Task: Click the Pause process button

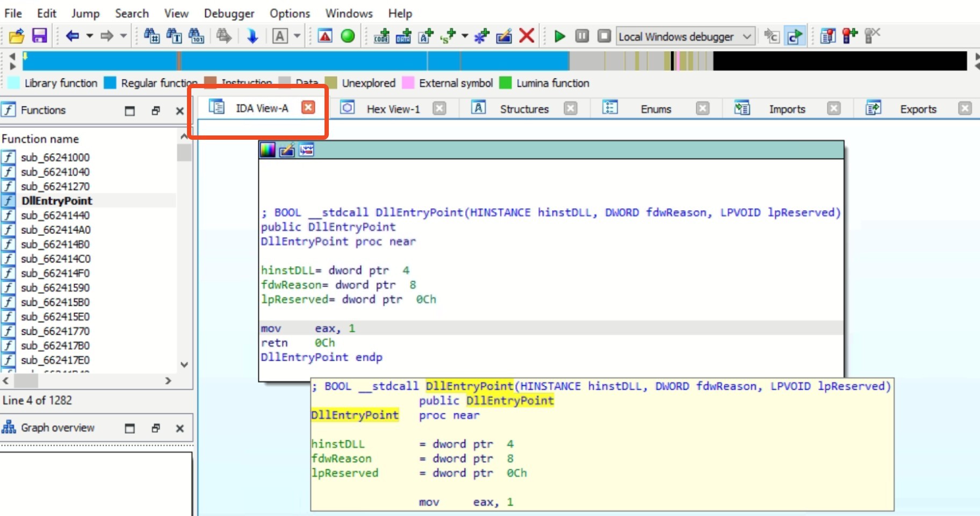Action: click(582, 36)
